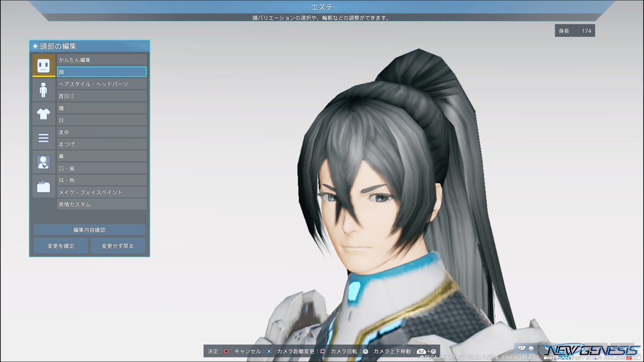Select the highlighted 顔 menu entry

101,72
